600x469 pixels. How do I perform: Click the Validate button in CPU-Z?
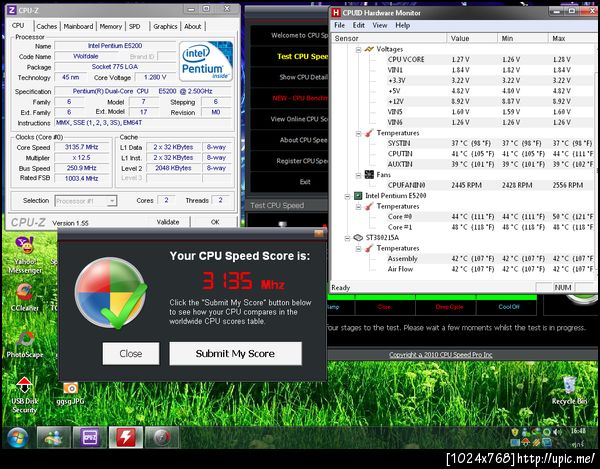pos(168,222)
